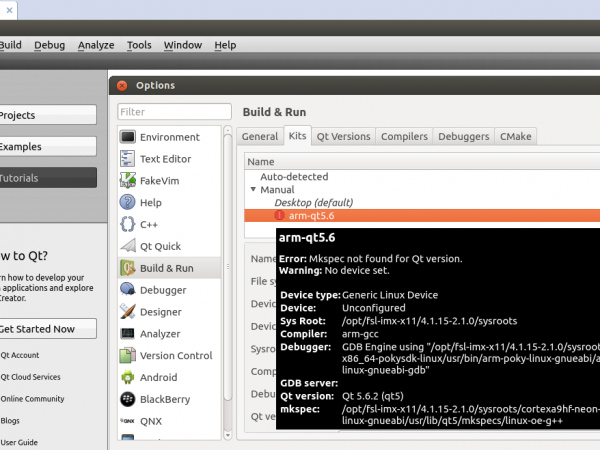Select the Debugger category icon
Viewport: 600px width, 450px height.
[x=128, y=290]
